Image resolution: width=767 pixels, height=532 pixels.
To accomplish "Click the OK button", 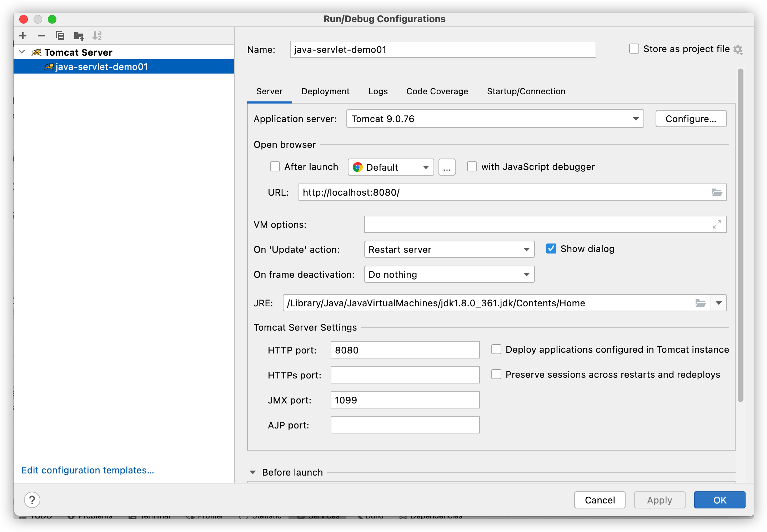I will [720, 500].
